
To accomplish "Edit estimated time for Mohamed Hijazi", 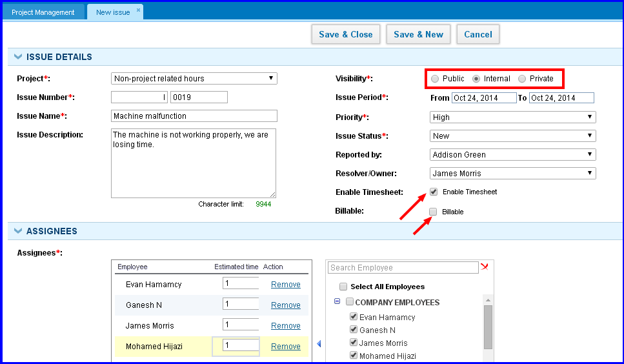I will tap(241, 345).
